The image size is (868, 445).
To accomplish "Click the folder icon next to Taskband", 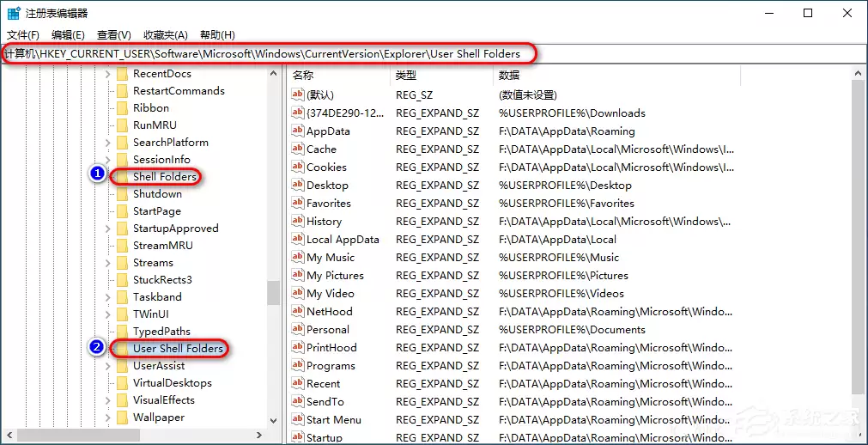I will click(x=122, y=297).
